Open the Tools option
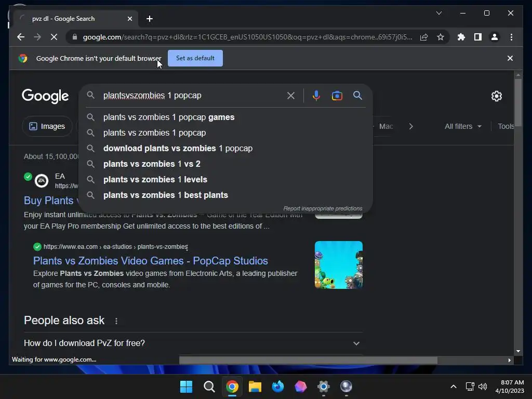 point(506,126)
